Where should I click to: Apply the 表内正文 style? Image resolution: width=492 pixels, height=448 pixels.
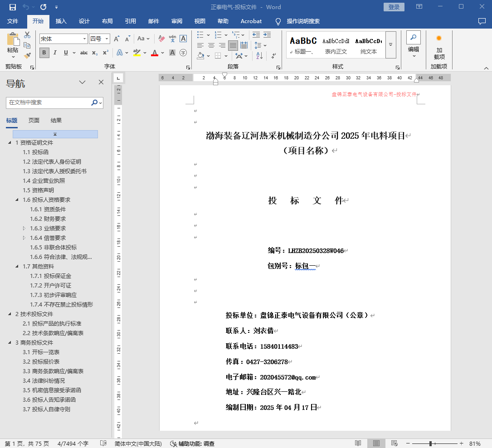click(x=336, y=45)
